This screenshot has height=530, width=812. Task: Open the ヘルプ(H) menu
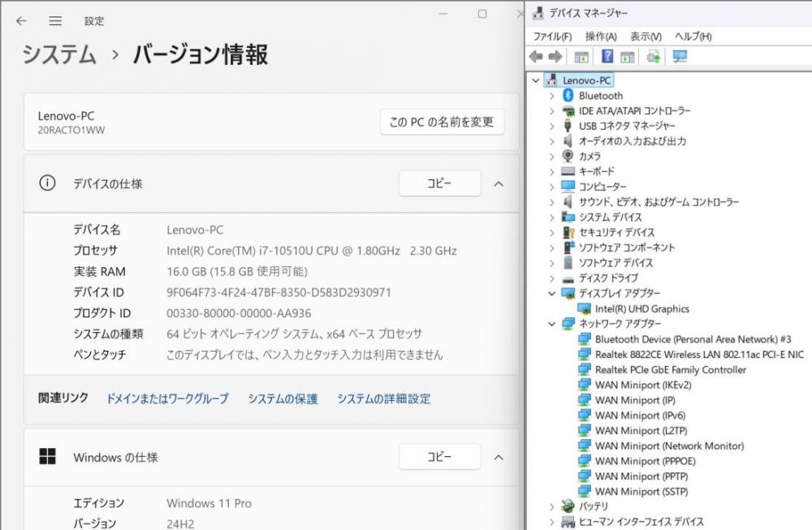coord(693,37)
